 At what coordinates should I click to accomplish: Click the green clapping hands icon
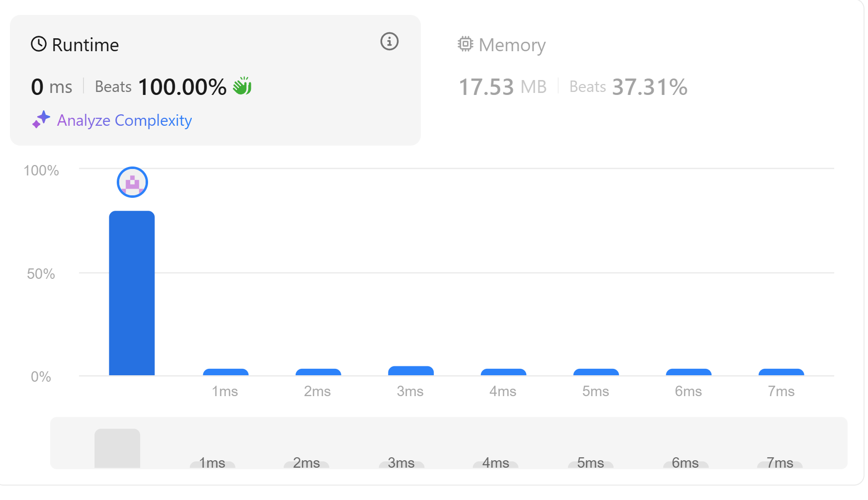point(242,86)
